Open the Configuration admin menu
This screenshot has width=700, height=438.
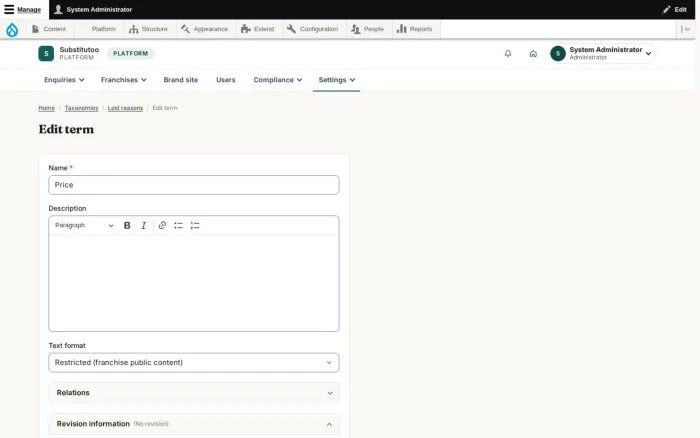[x=312, y=29]
